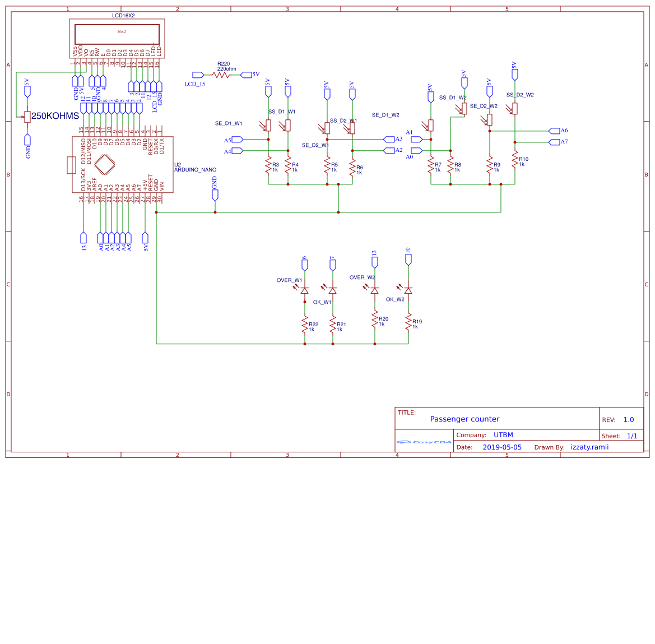Click the A4 net port flag

pos(237,150)
